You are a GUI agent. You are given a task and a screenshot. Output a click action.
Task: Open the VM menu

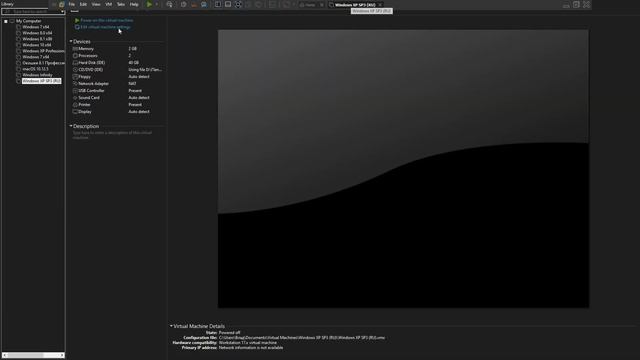click(x=109, y=4)
